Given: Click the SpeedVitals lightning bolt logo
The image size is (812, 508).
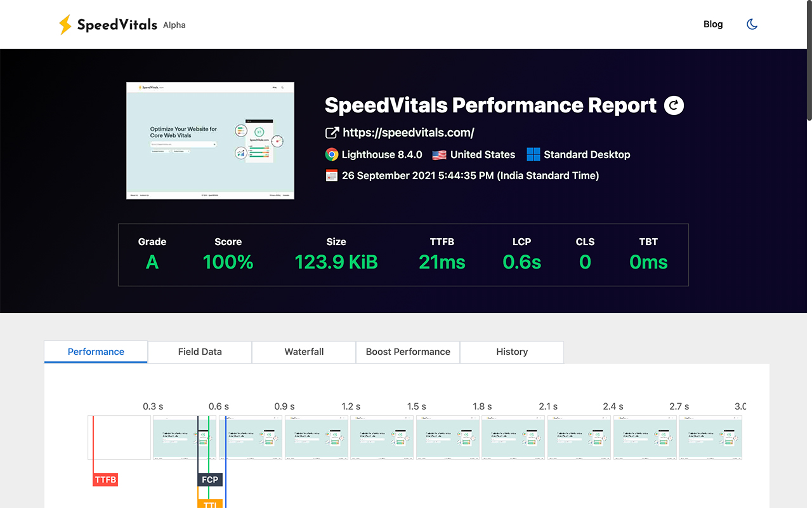Looking at the screenshot, I should pyautogui.click(x=64, y=24).
